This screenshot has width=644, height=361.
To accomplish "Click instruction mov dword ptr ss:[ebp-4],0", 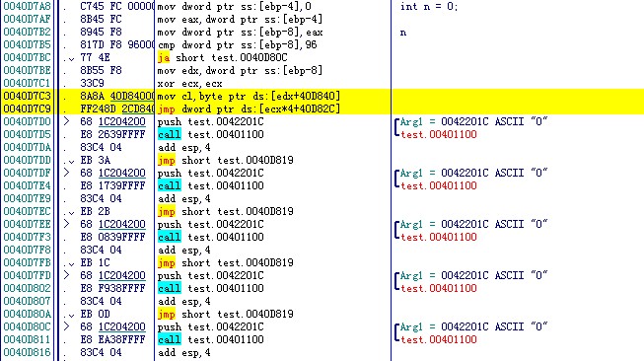I will [x=235, y=7].
